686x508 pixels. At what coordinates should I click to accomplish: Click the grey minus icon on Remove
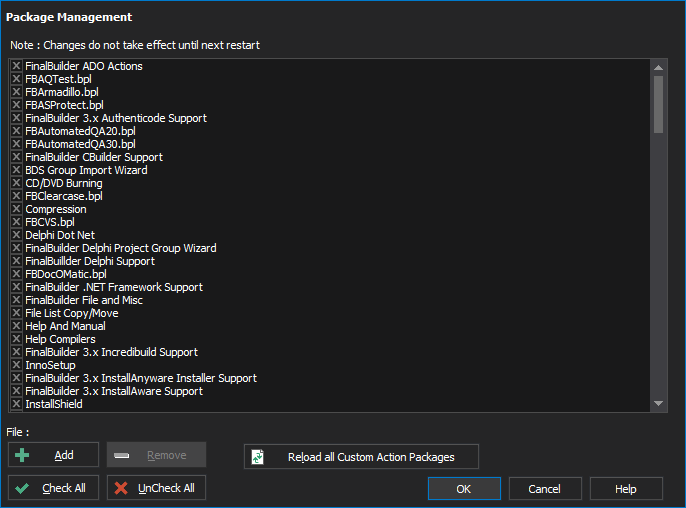tap(121, 455)
